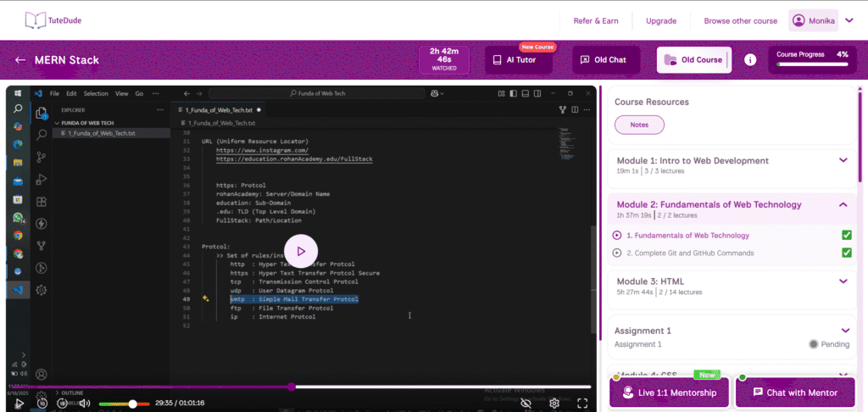Open video player settings gear
The image size is (868, 412).
pyautogui.click(x=554, y=404)
